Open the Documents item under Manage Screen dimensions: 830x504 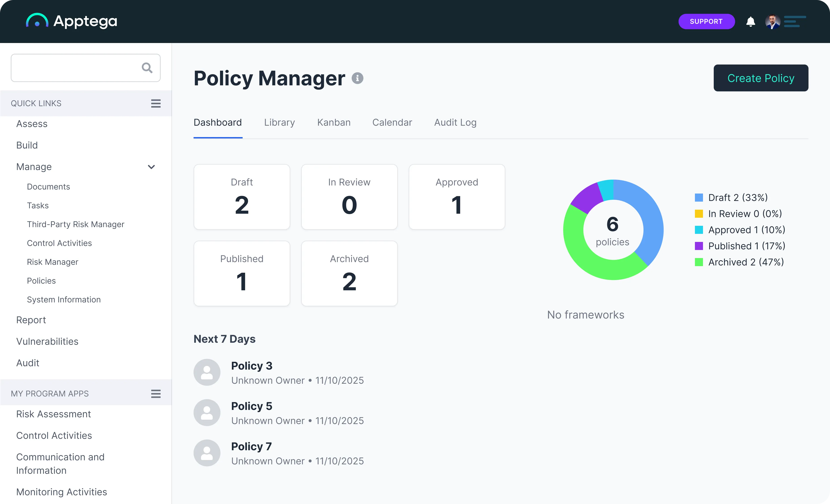[48, 186]
